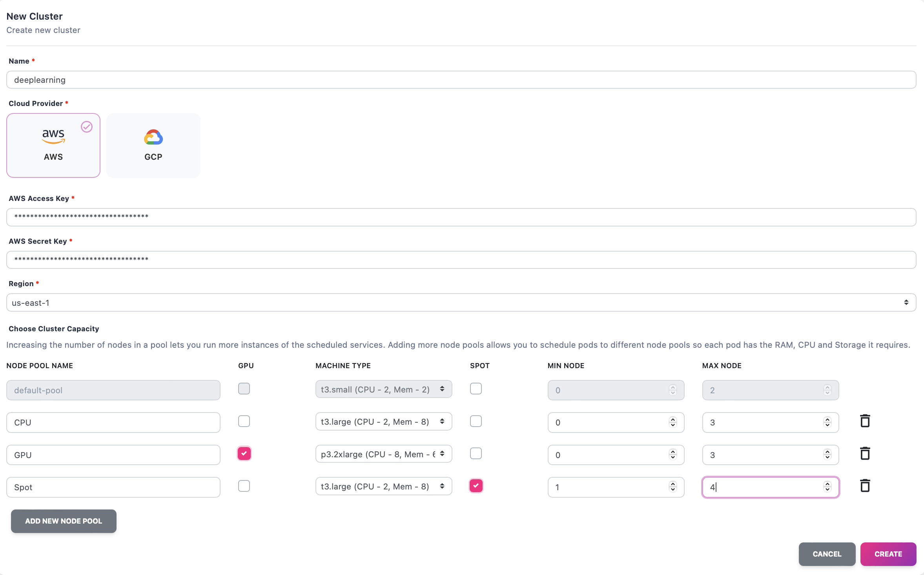Screen dimensions: 924x575
Task: Click the Create button
Action: click(888, 554)
